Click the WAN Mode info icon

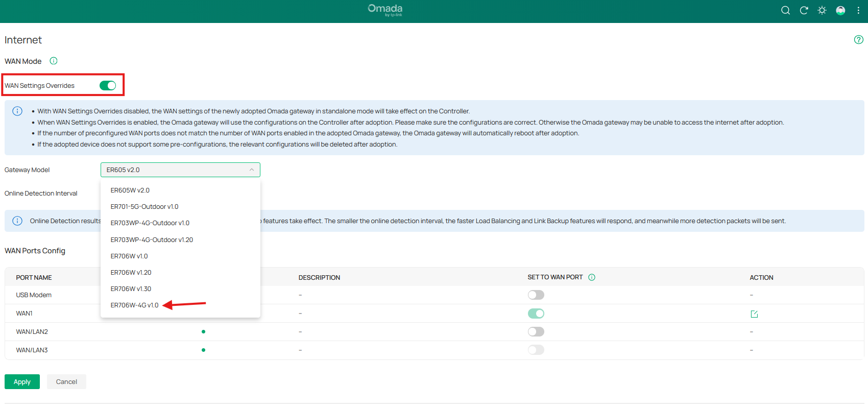54,61
